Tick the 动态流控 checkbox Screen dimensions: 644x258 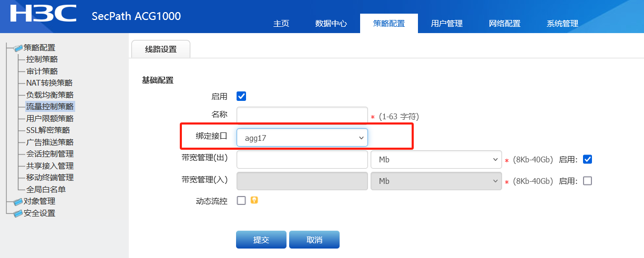(241, 200)
